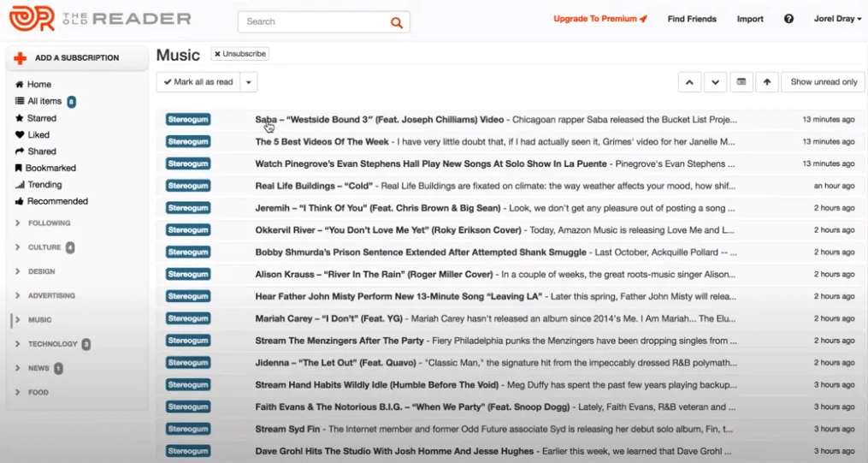Open Starred items in sidebar

(41, 118)
